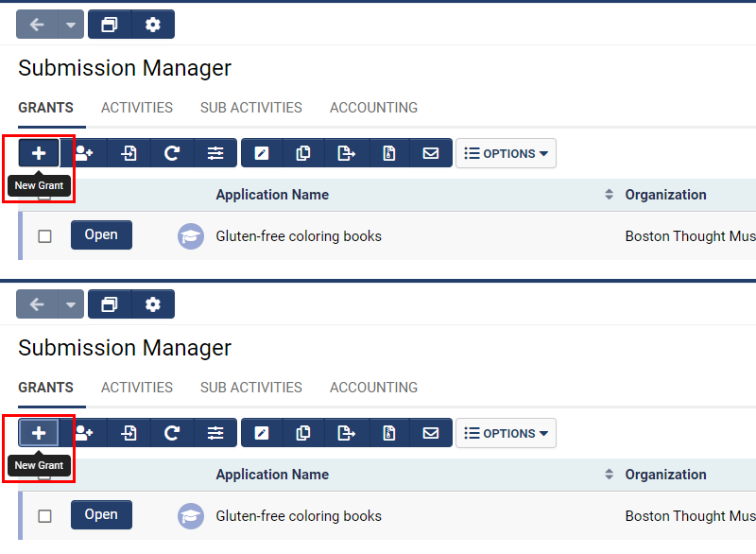Open the settings gear icon in upper panel

tap(153, 25)
